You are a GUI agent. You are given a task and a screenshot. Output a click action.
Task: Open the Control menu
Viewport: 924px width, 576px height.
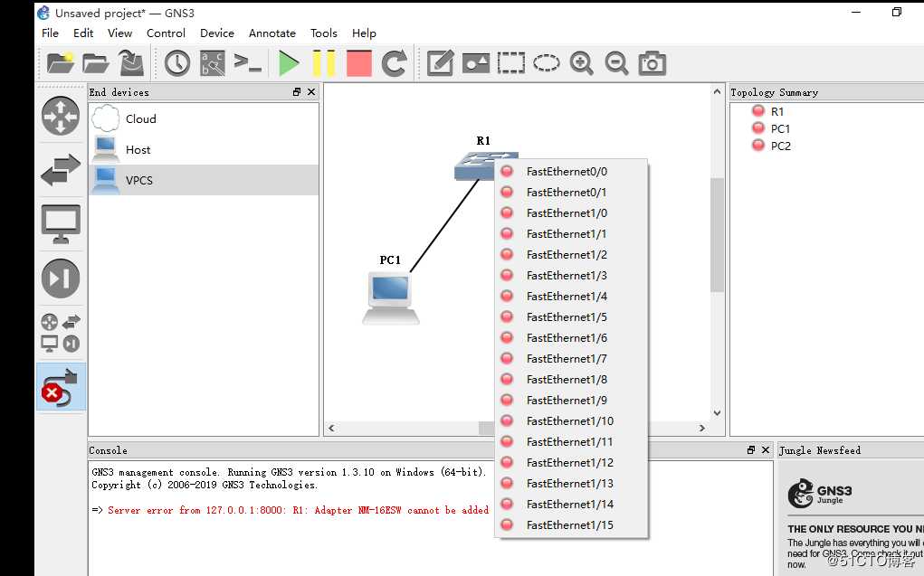(166, 33)
